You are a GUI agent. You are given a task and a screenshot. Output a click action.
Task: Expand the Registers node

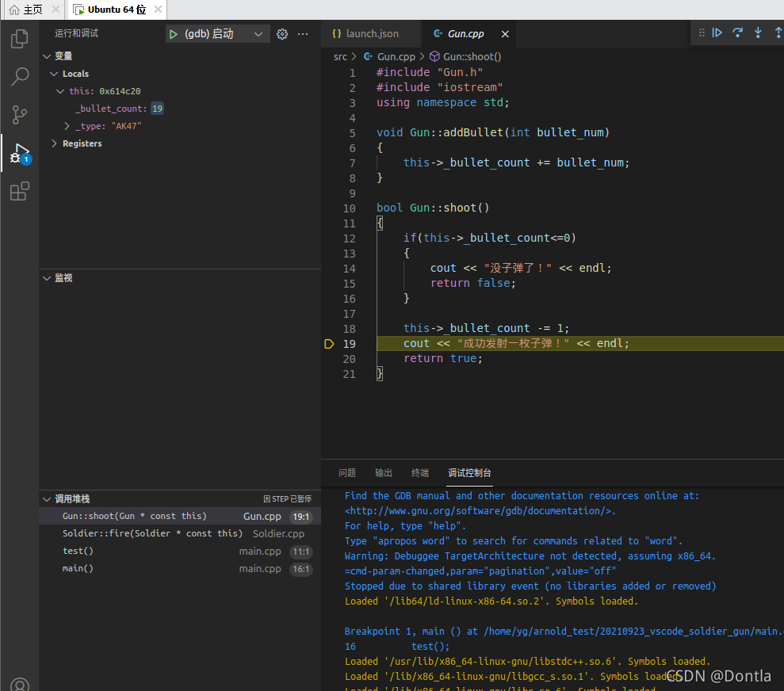(54, 143)
